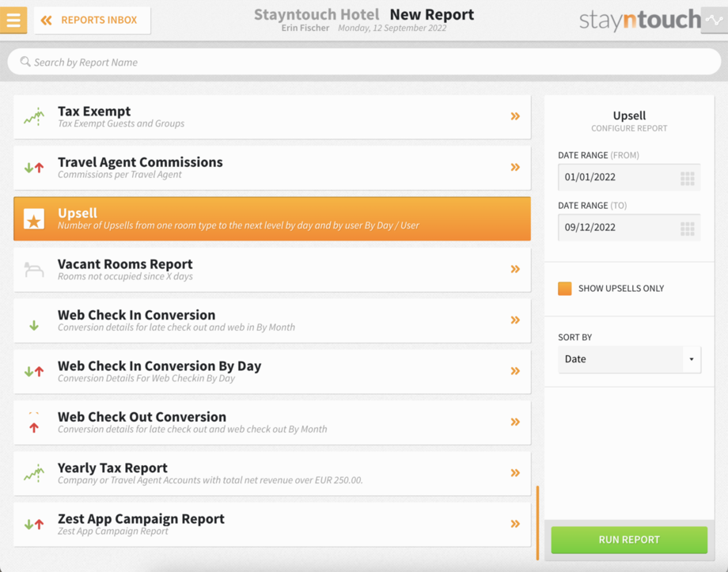Expand Travel Agent Commissions chevron
Screen dimensions: 728x572
click(515, 167)
